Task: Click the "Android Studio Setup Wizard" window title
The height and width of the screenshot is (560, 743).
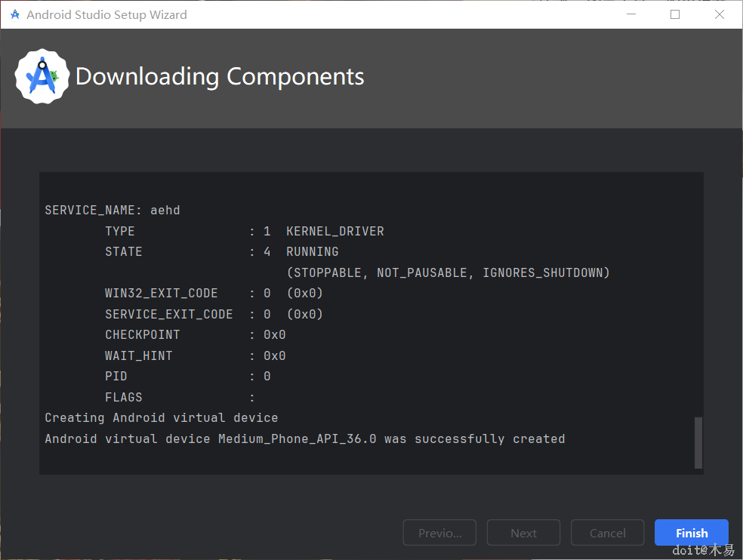Action: pos(106,15)
